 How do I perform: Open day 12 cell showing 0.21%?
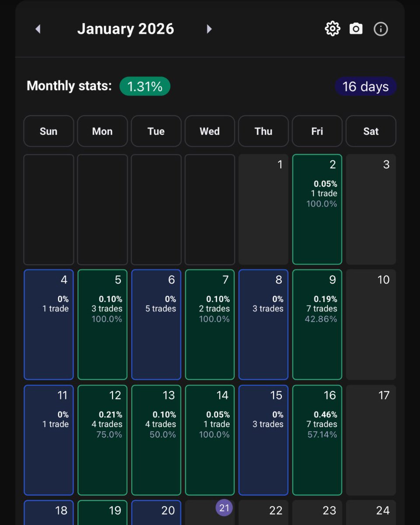[x=102, y=440]
